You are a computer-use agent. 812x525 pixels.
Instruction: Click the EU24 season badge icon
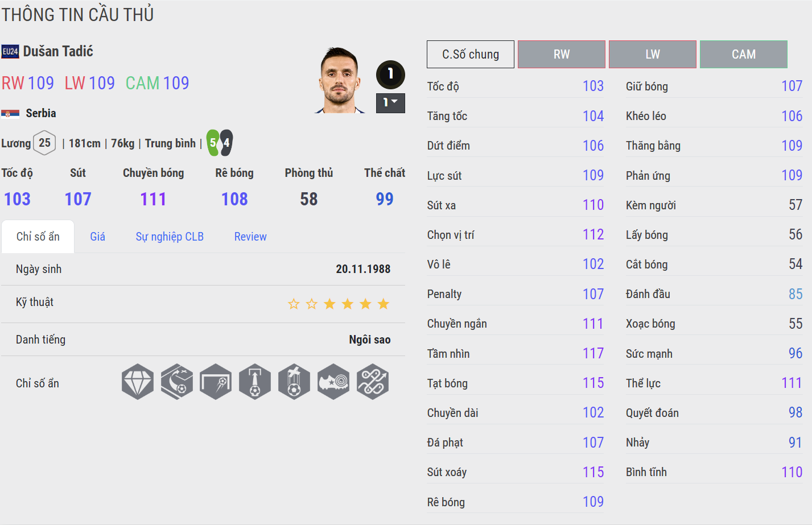pyautogui.click(x=10, y=52)
